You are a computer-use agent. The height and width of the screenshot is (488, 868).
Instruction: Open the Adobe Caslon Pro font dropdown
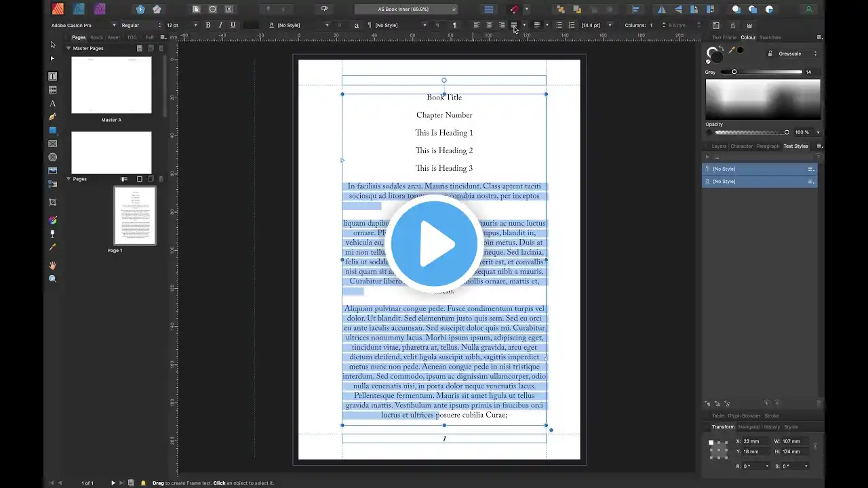click(x=83, y=25)
